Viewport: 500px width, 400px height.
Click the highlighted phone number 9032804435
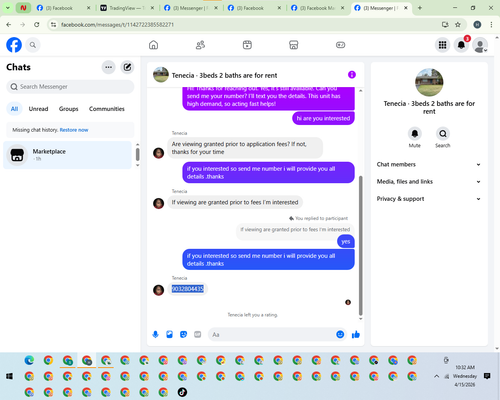coord(188,289)
